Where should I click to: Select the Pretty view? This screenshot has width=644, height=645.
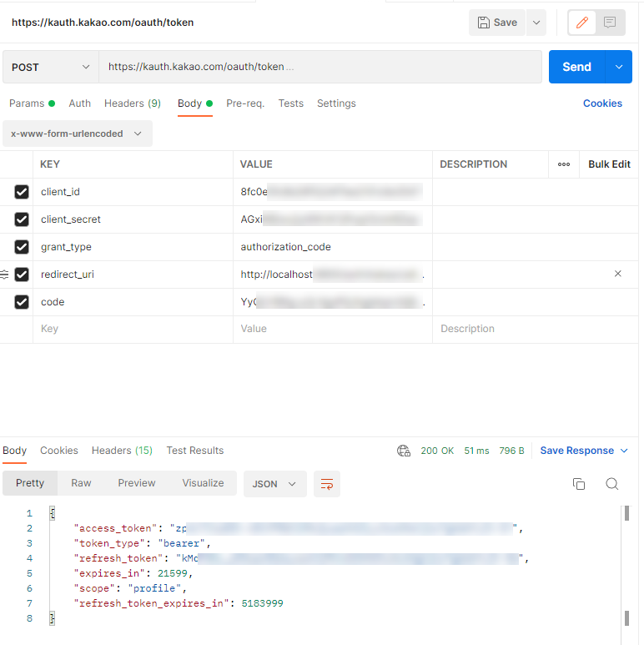point(30,483)
